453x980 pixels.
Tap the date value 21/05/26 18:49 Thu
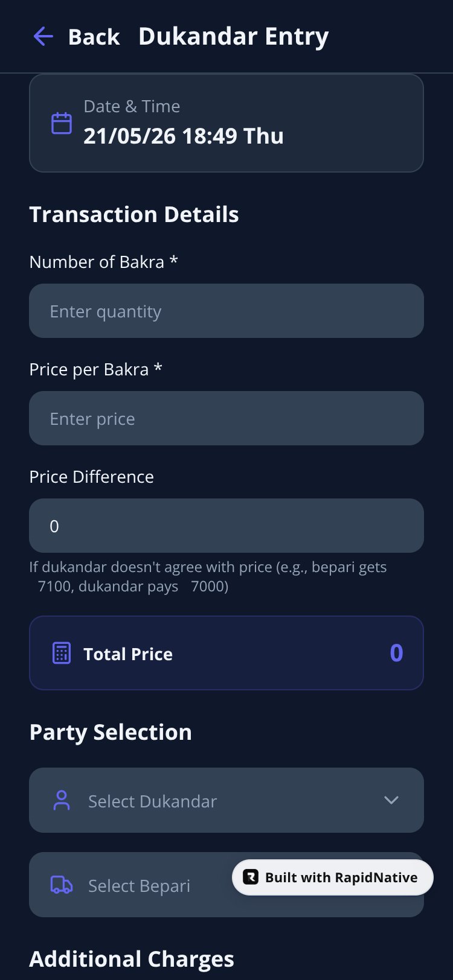coord(184,136)
